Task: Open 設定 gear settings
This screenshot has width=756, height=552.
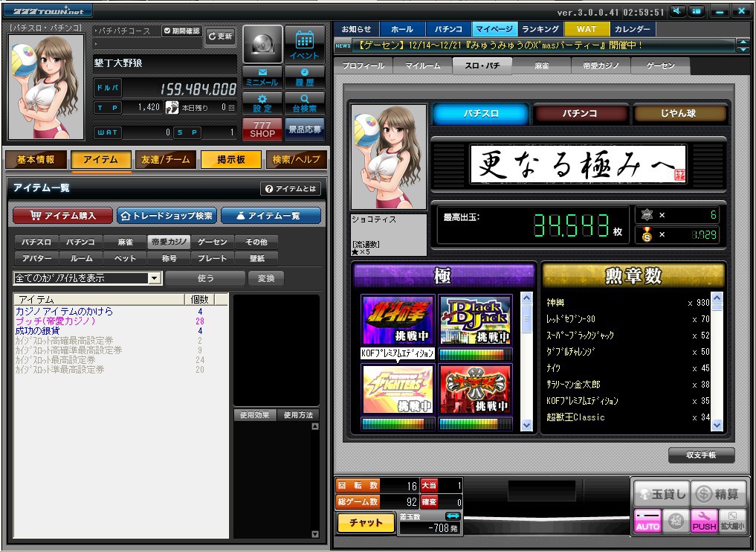Action: pyautogui.click(x=262, y=103)
